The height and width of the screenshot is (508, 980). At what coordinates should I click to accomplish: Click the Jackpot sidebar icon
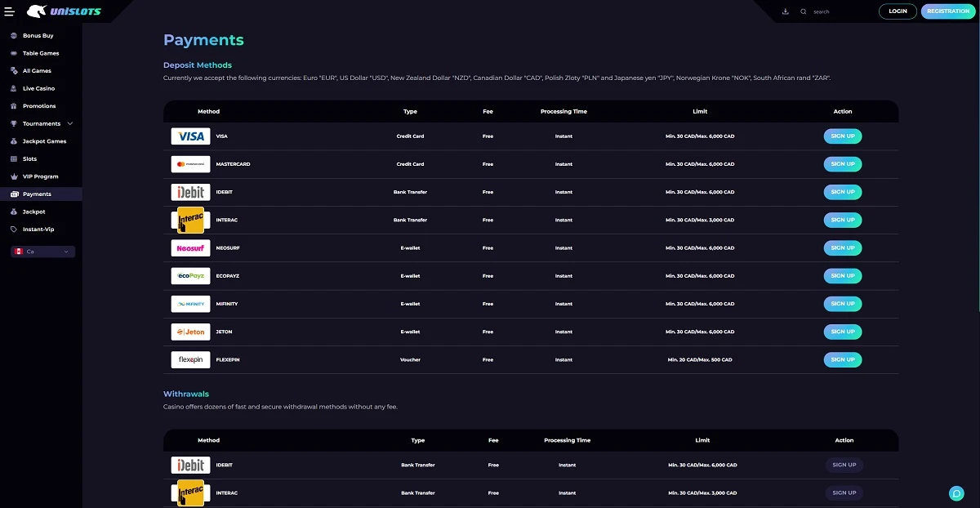(14, 212)
